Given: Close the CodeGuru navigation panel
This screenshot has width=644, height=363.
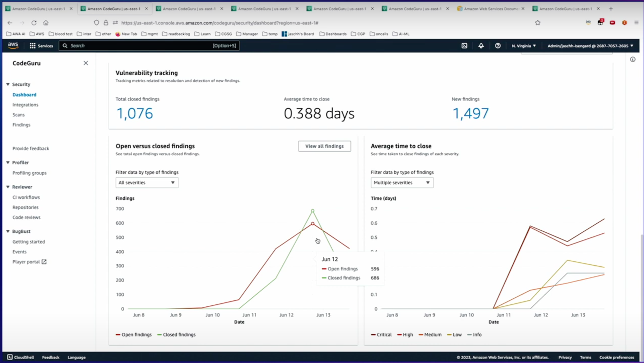Looking at the screenshot, I should [86, 63].
